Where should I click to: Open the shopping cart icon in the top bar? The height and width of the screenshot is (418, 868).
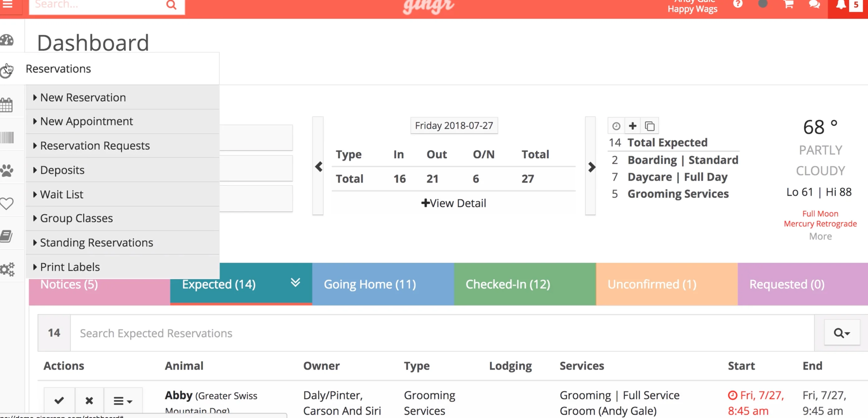pyautogui.click(x=788, y=5)
